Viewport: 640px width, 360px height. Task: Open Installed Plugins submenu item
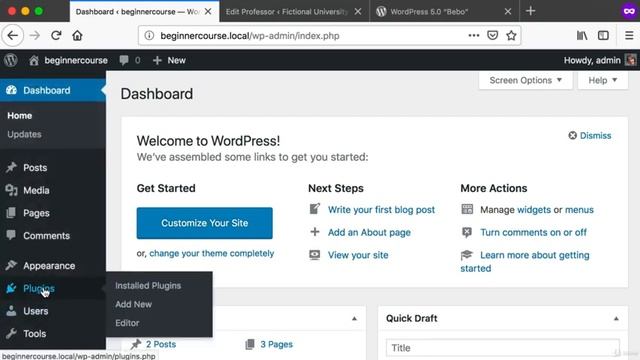[148, 286]
